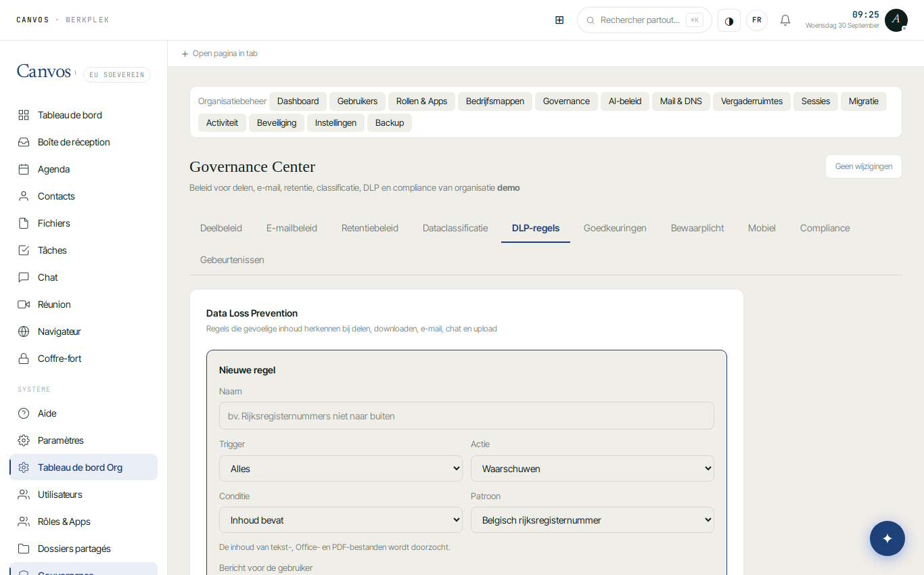Open the Gebeurtenissen tab
Viewport: 924px width, 575px height.
click(x=232, y=260)
